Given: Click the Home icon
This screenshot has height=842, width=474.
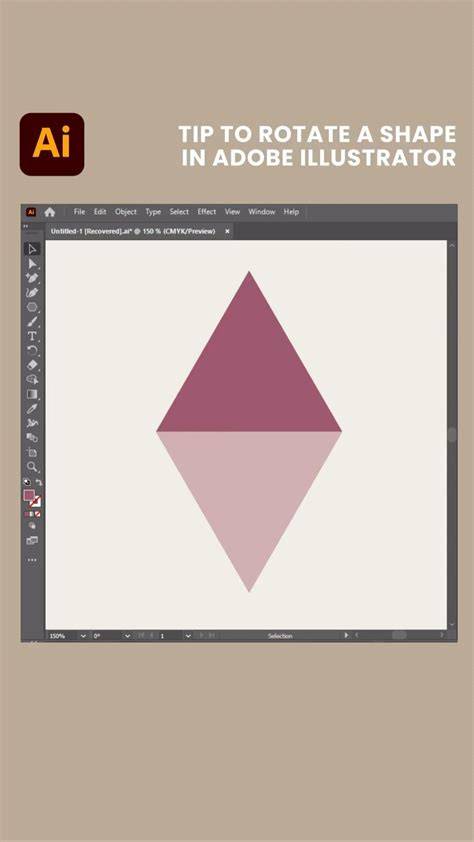Looking at the screenshot, I should (50, 212).
